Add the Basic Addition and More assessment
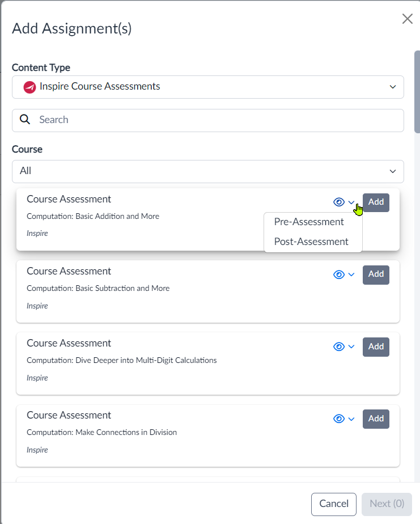Screen dimensions: 420x524 (x=376, y=202)
